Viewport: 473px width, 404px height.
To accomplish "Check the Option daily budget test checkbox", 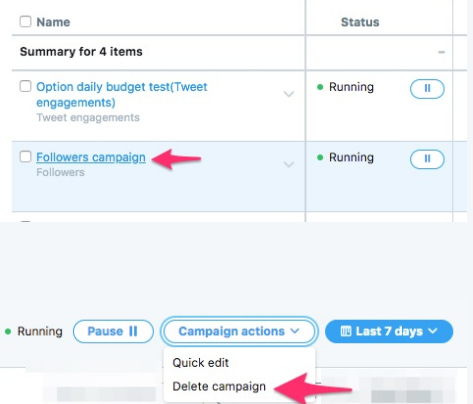I will tap(25, 86).
